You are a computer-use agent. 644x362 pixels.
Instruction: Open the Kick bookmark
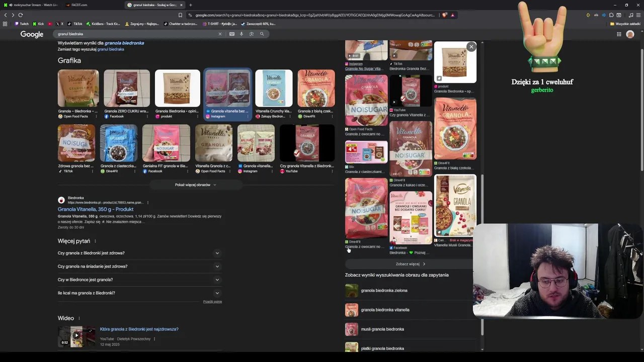pos(39,24)
